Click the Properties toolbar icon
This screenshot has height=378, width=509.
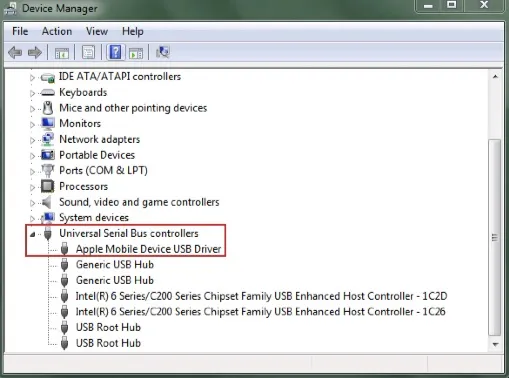click(x=88, y=52)
